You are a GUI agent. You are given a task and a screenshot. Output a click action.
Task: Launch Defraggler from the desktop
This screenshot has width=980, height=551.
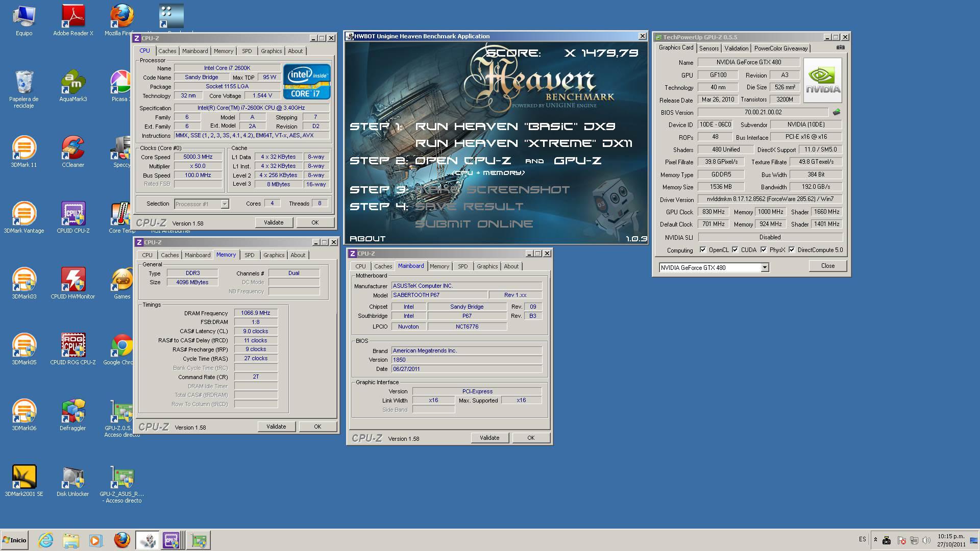click(x=73, y=415)
